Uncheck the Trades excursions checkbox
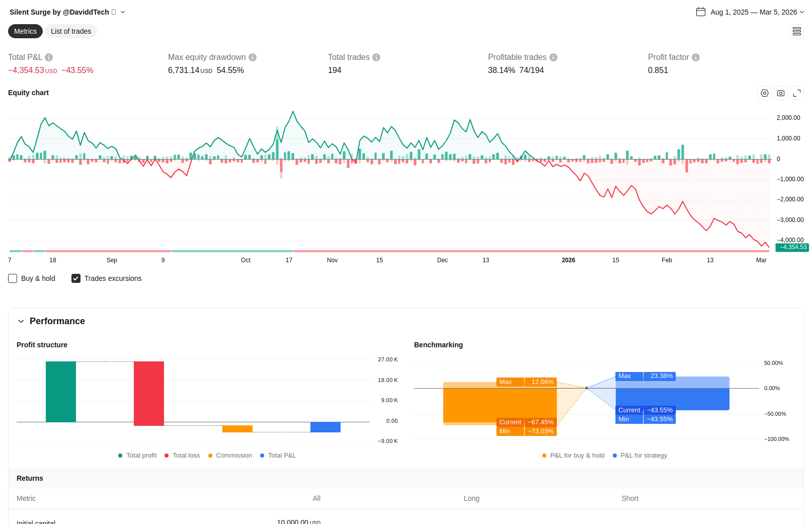Screen dimensions: 812x524 [76, 278]
